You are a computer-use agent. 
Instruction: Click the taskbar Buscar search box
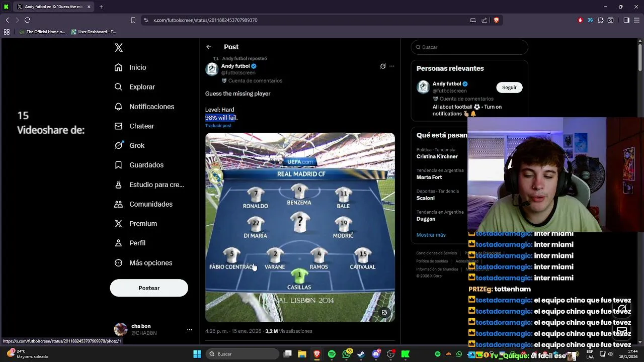click(x=243, y=354)
